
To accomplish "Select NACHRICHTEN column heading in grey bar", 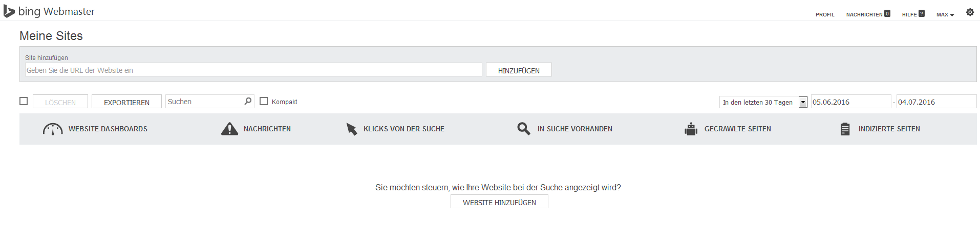I will pos(267,129).
